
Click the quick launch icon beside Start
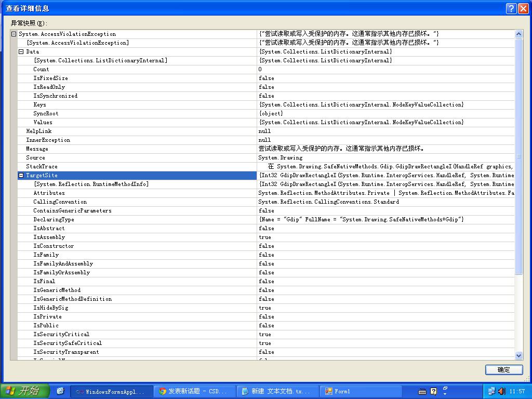60,391
